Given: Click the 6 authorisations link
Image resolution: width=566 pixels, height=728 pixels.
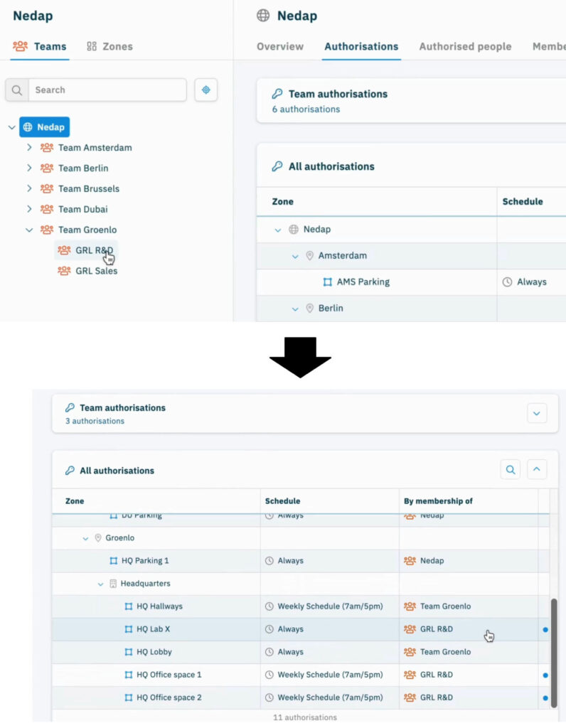Looking at the screenshot, I should point(306,109).
